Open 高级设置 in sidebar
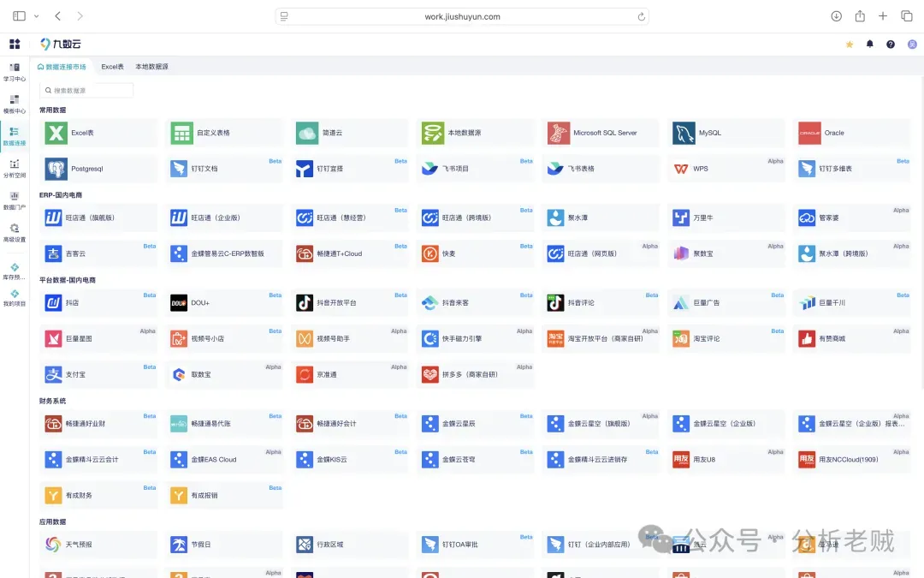 [x=15, y=233]
